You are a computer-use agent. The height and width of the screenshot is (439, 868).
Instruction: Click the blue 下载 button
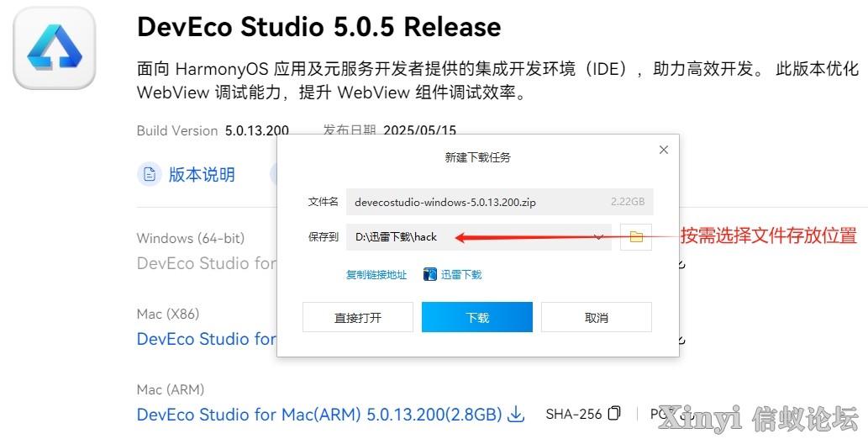tap(477, 317)
